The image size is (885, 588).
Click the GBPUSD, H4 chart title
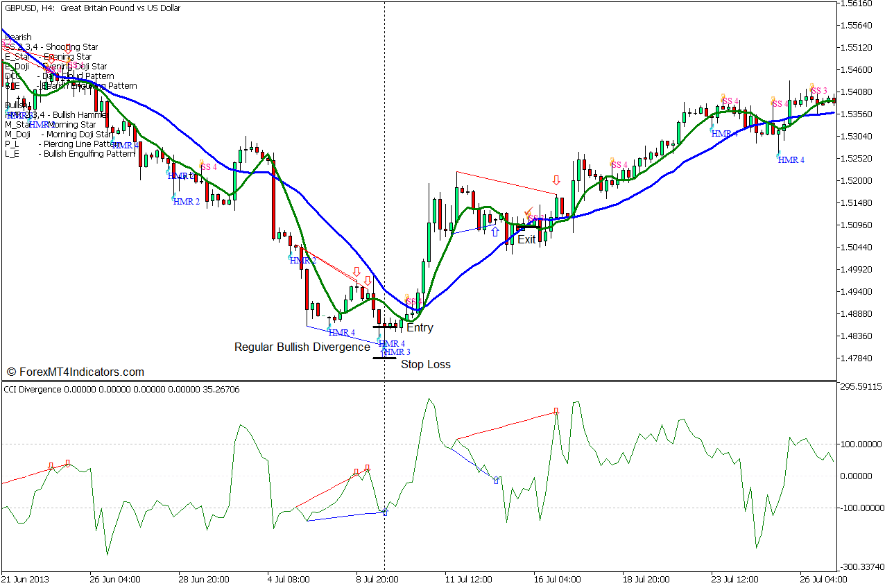click(92, 8)
